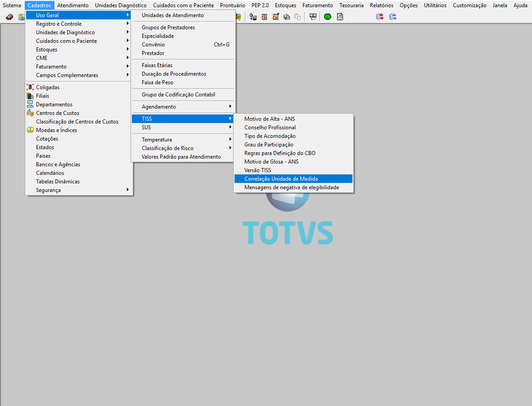This screenshot has height=406, width=532.
Task: Select Correlação Unidade de Medida
Action: (x=293, y=179)
